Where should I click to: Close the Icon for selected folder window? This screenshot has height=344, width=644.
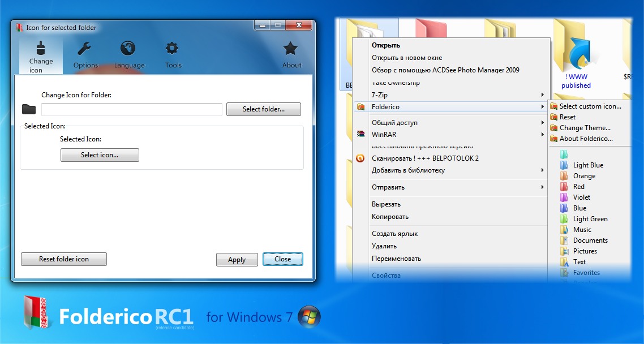[299, 25]
